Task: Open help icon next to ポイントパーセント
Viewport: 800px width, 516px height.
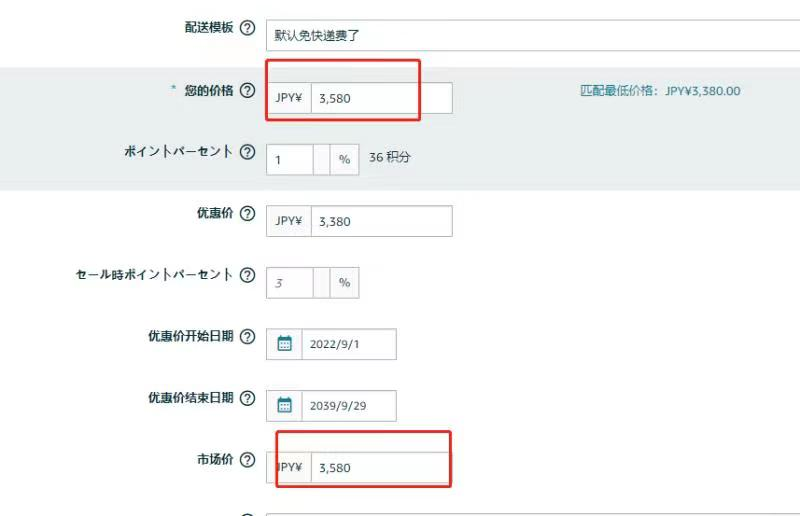Action: pos(247,152)
